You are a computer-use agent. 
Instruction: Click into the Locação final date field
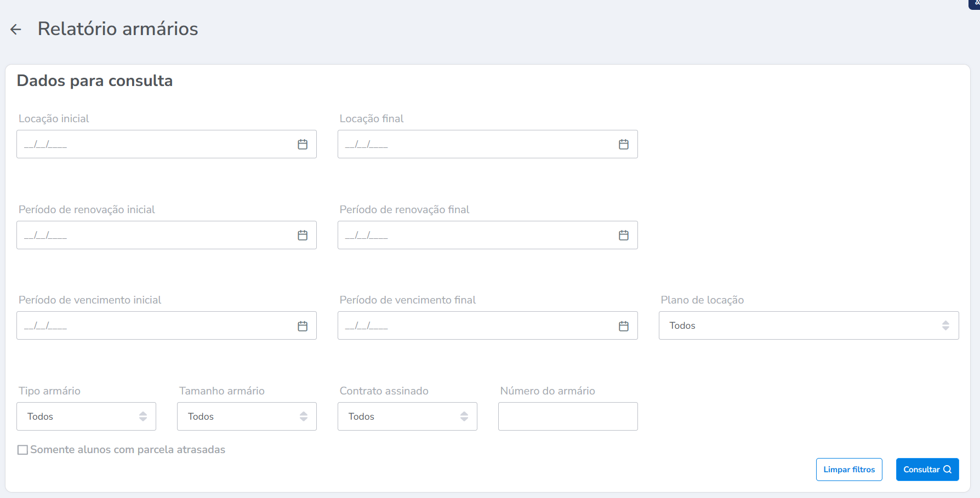click(474, 145)
